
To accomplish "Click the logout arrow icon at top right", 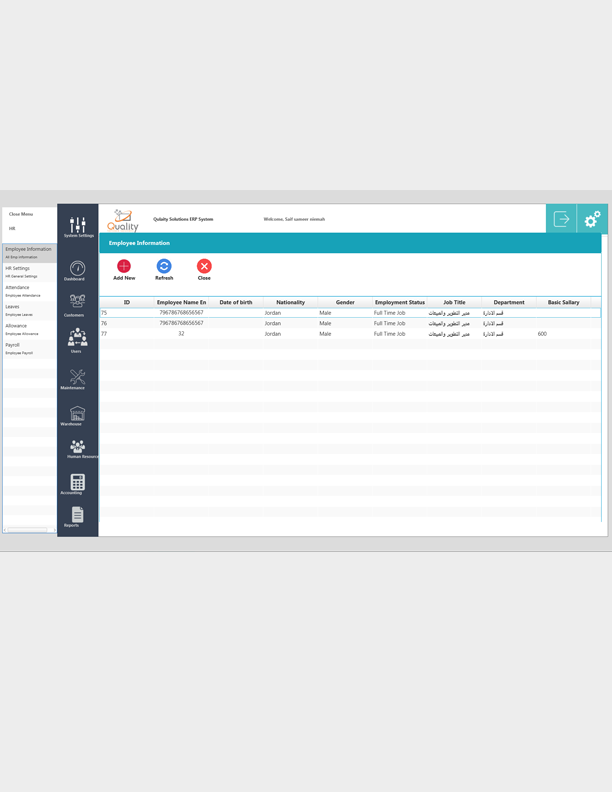I will coord(561,219).
